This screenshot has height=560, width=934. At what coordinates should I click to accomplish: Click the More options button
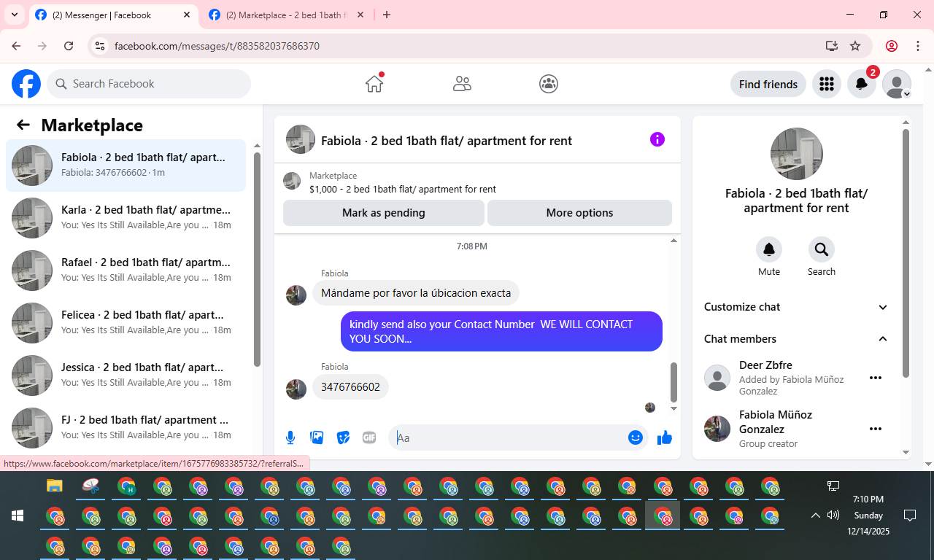[579, 213]
